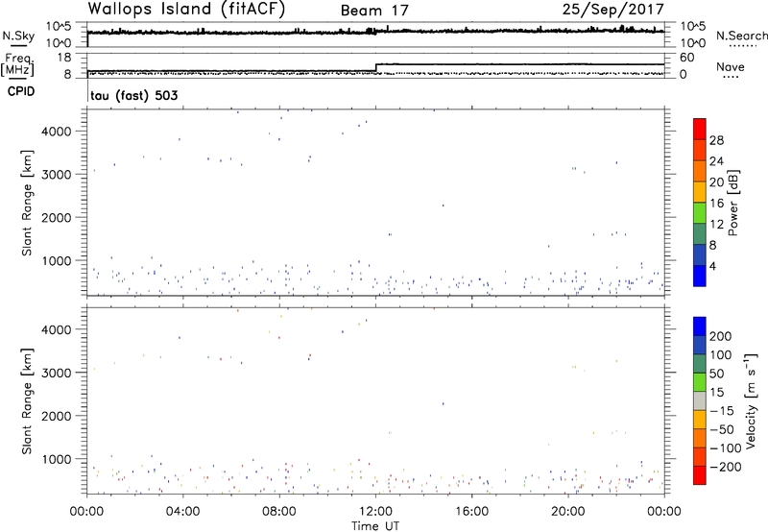Click the '16:00' time tick label

[471, 512]
